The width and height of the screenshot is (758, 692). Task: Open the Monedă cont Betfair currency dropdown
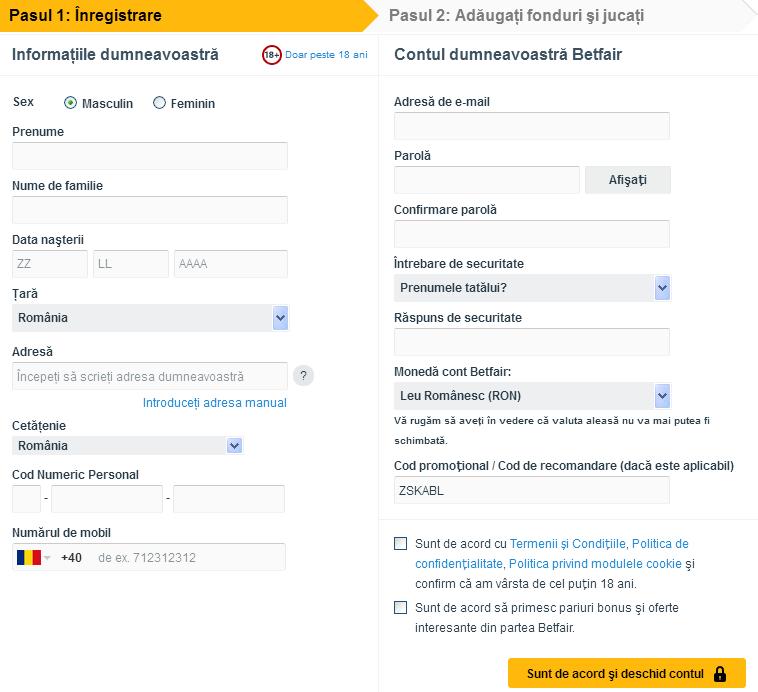(532, 396)
